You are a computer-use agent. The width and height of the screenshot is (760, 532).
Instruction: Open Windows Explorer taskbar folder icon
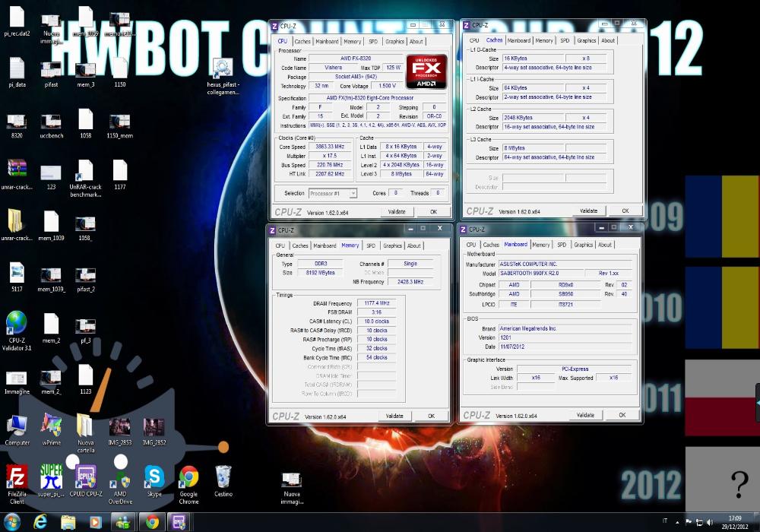coord(68,522)
